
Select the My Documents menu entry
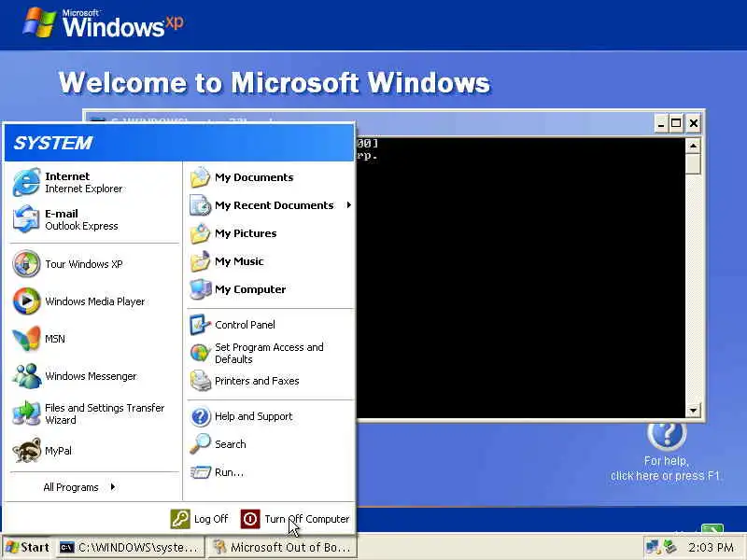coord(270,177)
